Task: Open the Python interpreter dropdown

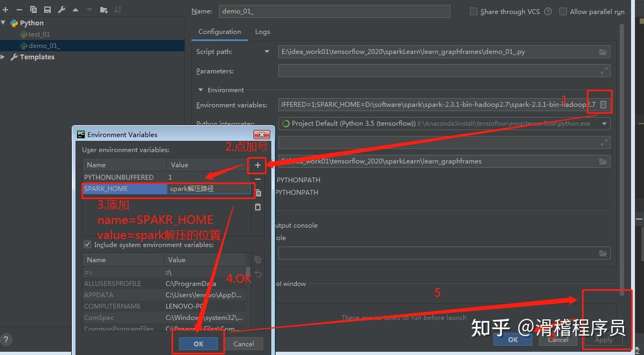Action: 605,123
